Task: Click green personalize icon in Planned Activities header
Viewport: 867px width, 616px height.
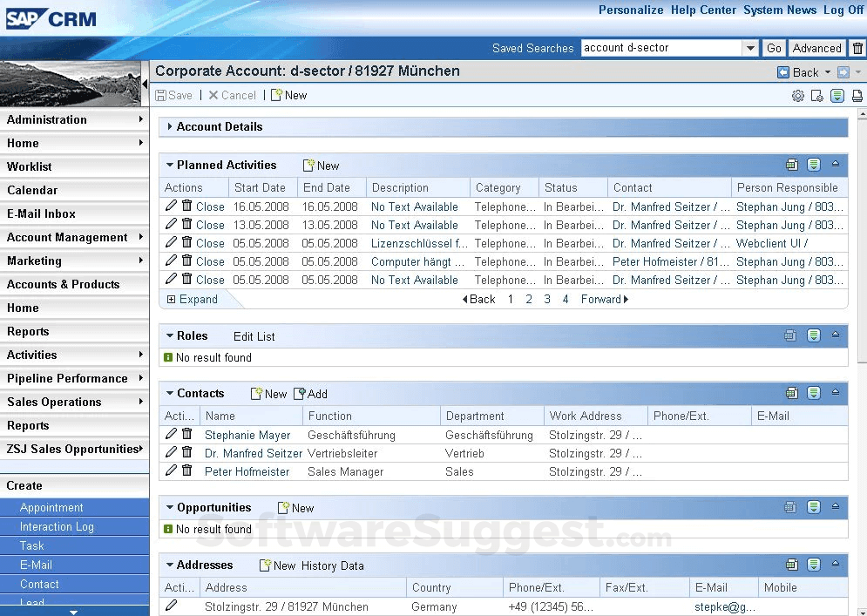Action: click(x=813, y=164)
